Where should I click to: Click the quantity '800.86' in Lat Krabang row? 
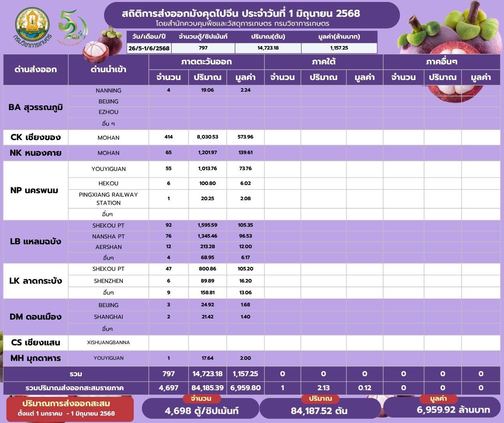(207, 269)
